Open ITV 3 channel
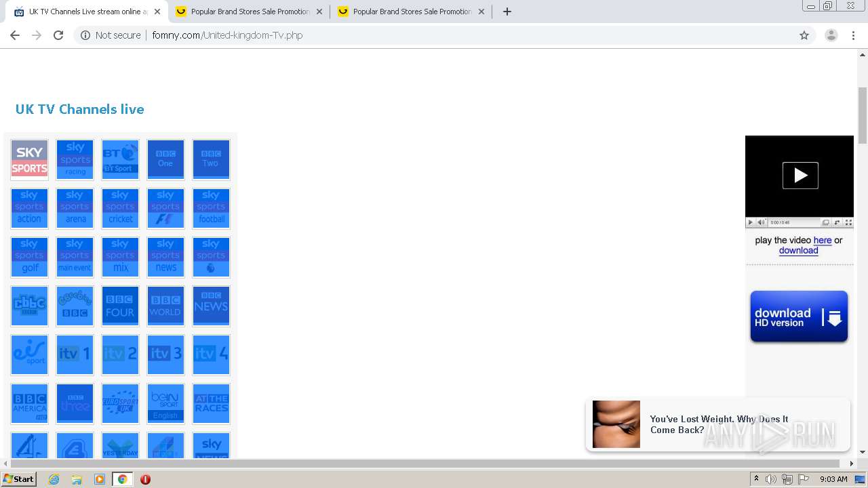 coord(165,354)
